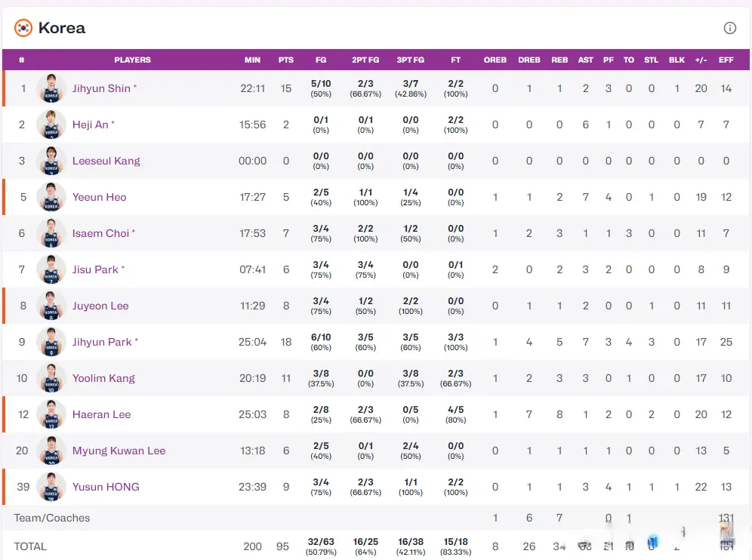
Task: Click the MIN column header
Action: coord(252,60)
